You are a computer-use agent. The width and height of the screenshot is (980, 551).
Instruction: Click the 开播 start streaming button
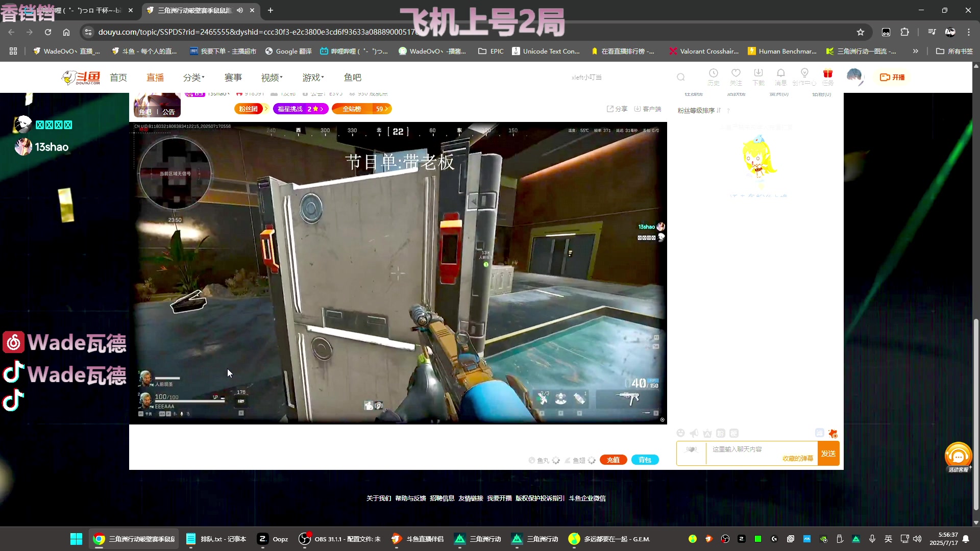[893, 77]
